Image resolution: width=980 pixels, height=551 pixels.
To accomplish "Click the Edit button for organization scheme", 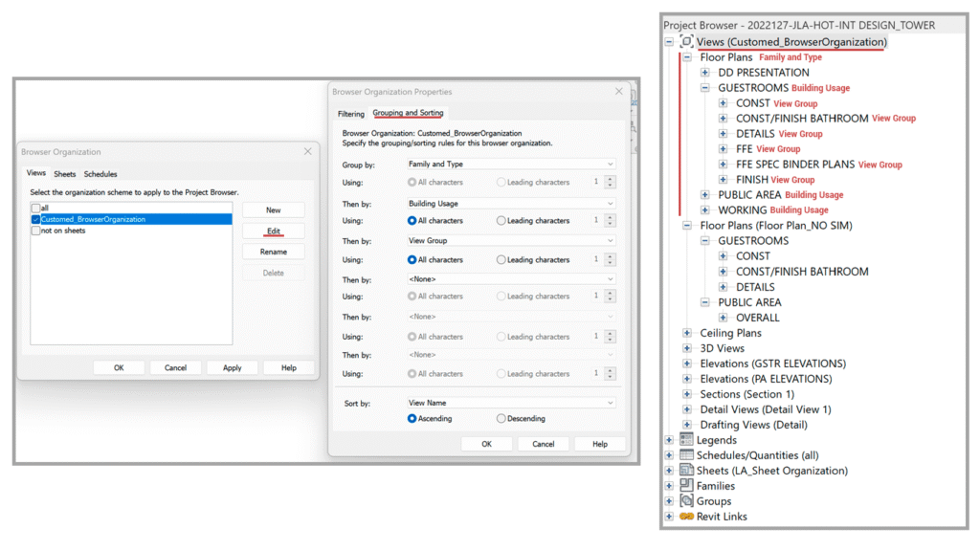I will [x=273, y=231].
